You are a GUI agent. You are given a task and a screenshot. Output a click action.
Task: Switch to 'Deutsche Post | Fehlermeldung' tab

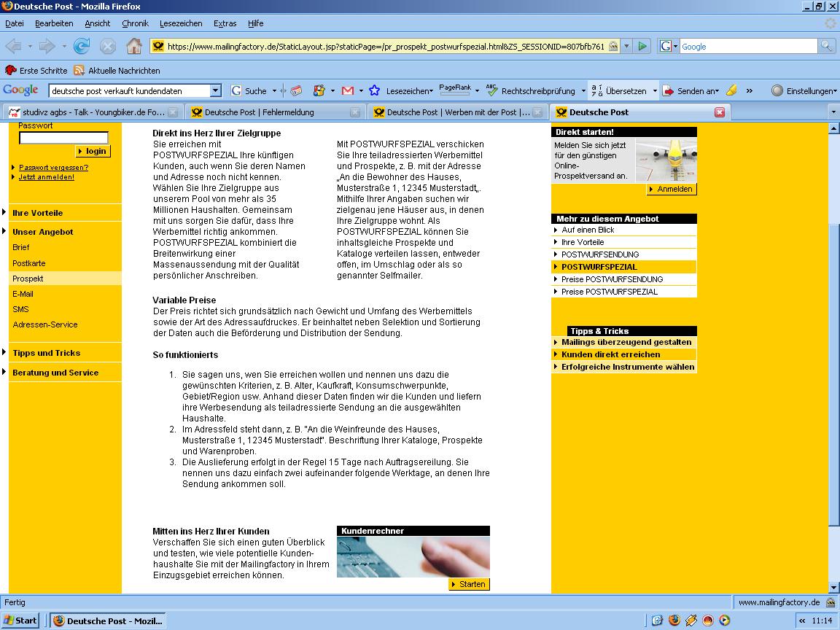tap(259, 112)
